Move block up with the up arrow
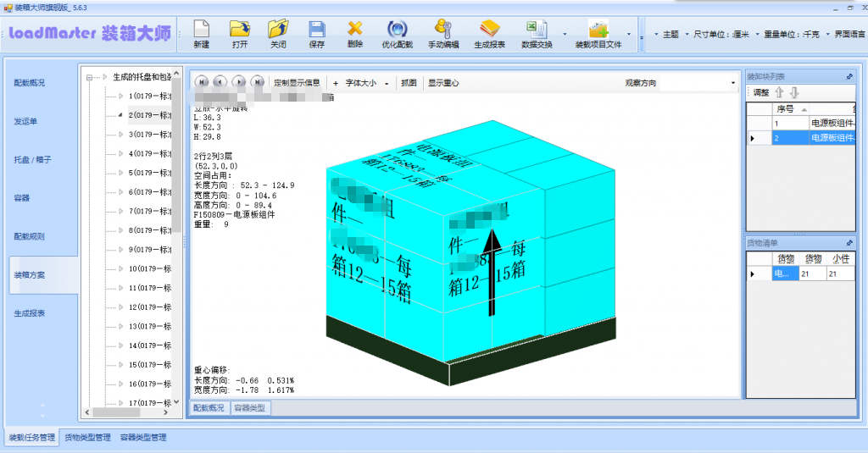The height and width of the screenshot is (453, 868). point(779,92)
